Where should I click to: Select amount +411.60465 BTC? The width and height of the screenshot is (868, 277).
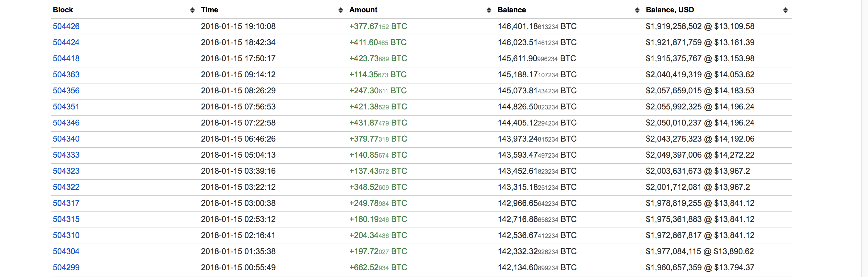tap(378, 43)
